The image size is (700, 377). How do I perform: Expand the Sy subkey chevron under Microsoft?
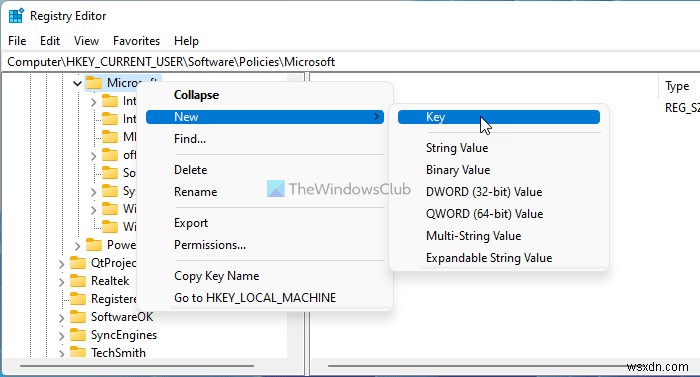[93, 192]
